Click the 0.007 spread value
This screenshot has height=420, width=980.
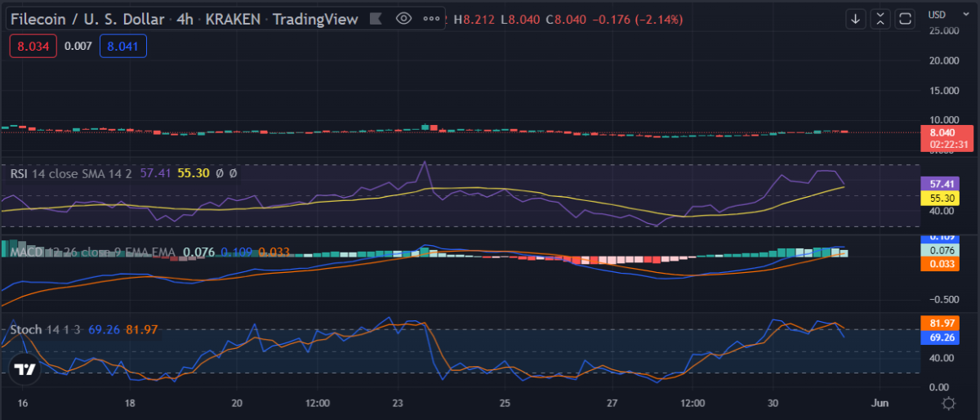tap(78, 47)
